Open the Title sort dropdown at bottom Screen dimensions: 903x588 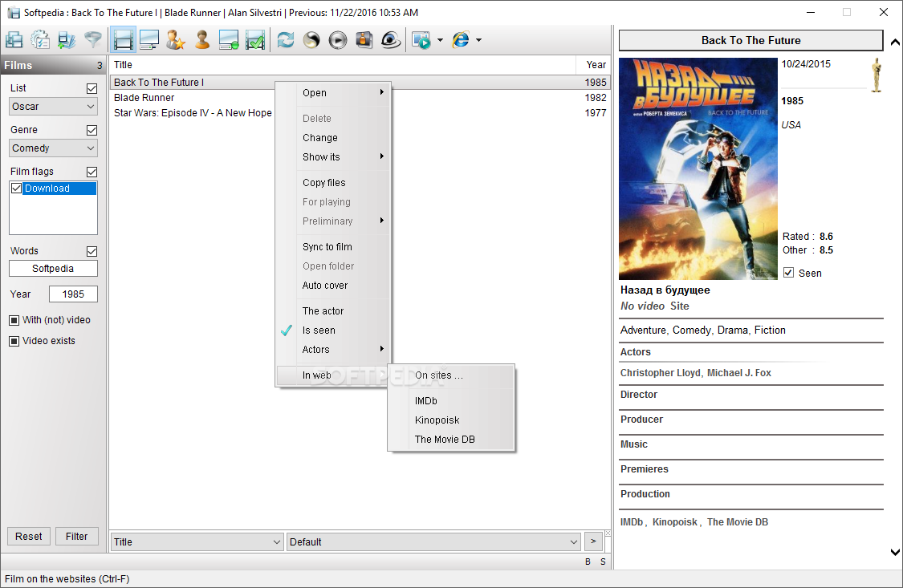tap(197, 542)
